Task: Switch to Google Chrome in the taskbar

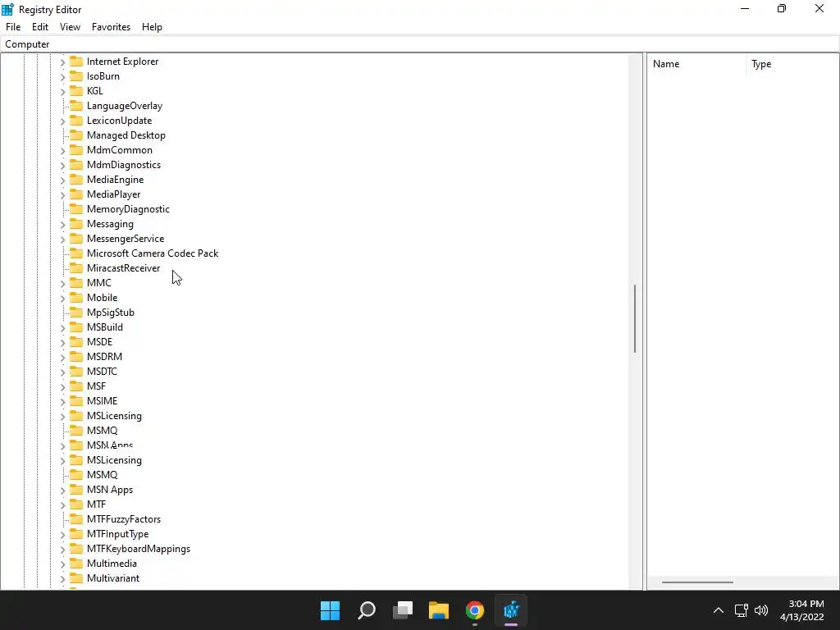Action: click(x=475, y=610)
